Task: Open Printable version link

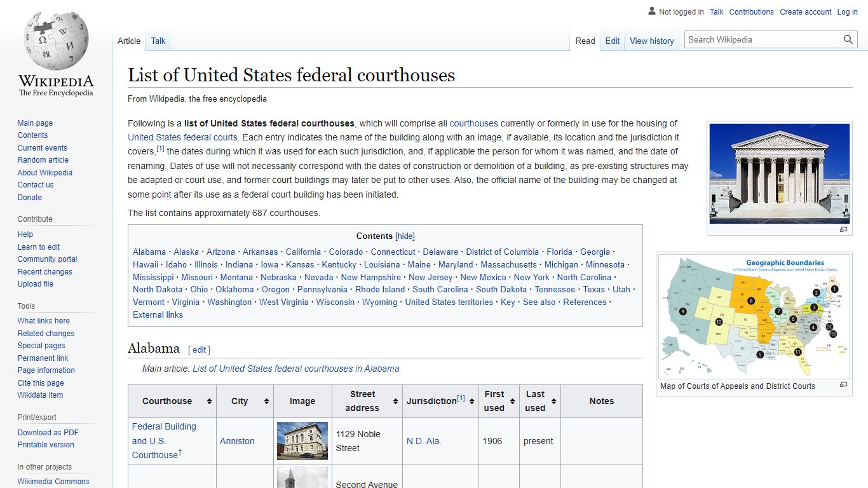Action: (45, 445)
